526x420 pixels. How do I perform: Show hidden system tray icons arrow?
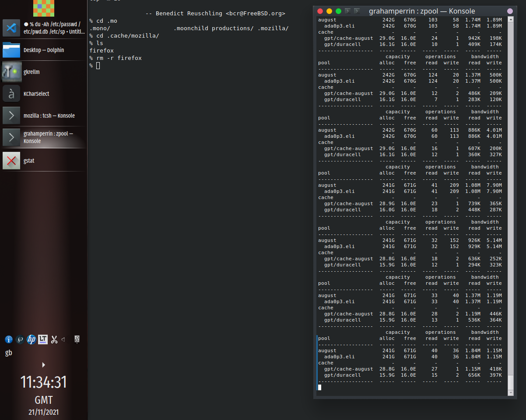pyautogui.click(x=43, y=365)
